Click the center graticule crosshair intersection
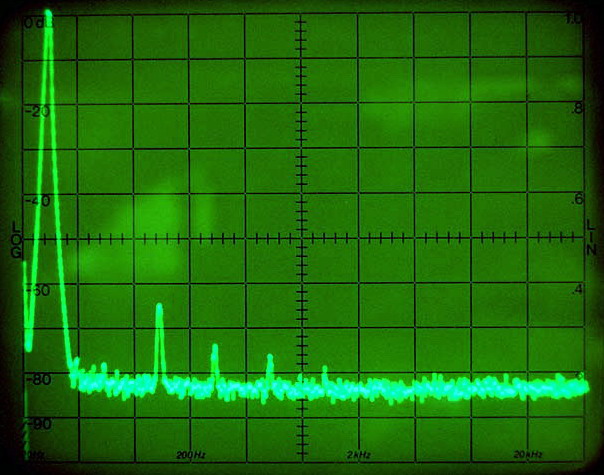The image size is (604, 475). click(x=302, y=238)
